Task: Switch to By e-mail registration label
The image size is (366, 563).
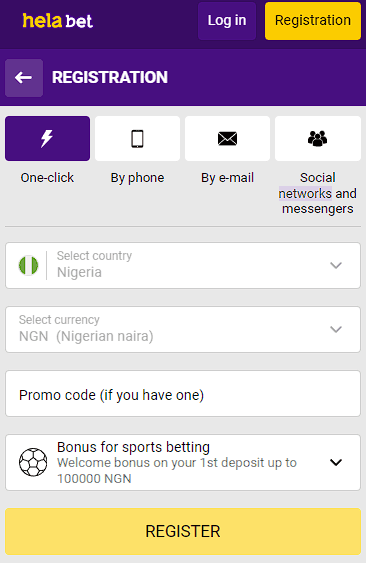Action: [x=227, y=178]
